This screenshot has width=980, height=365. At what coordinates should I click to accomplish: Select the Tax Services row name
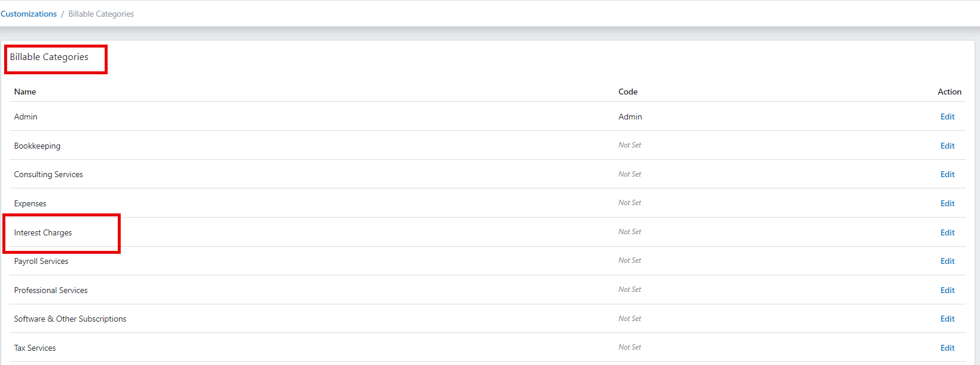tap(35, 348)
